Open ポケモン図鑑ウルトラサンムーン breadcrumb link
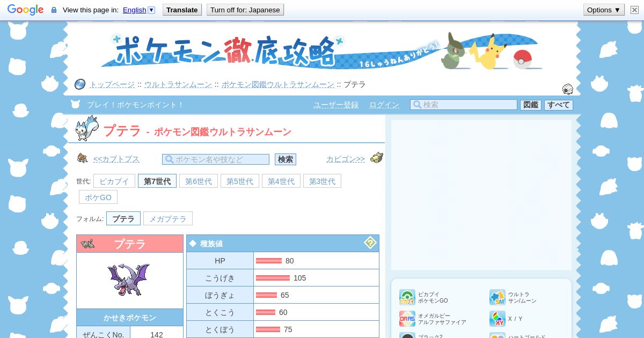Image resolution: width=644 pixels, height=338 pixels. click(x=278, y=84)
